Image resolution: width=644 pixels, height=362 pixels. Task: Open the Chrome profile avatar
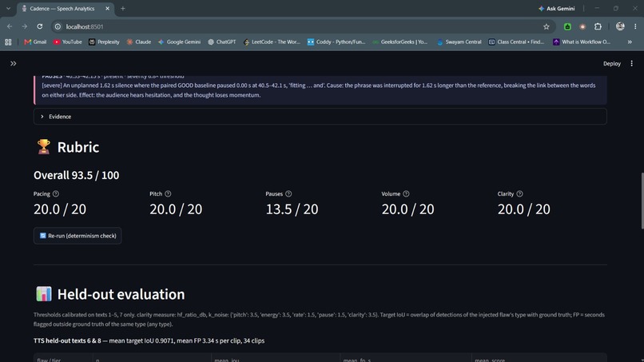point(620,26)
